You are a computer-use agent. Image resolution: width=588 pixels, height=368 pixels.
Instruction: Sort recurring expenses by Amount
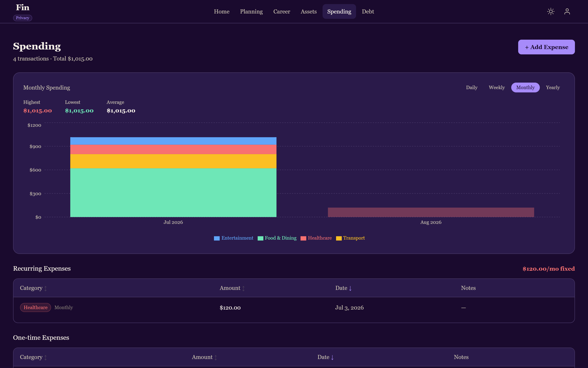tap(232, 288)
